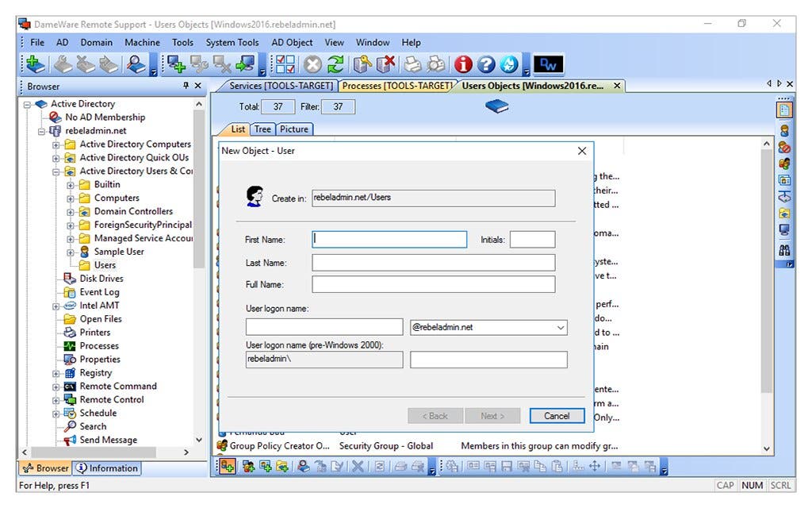
Task: Click the red Information icon on the toolbar
Action: (465, 63)
